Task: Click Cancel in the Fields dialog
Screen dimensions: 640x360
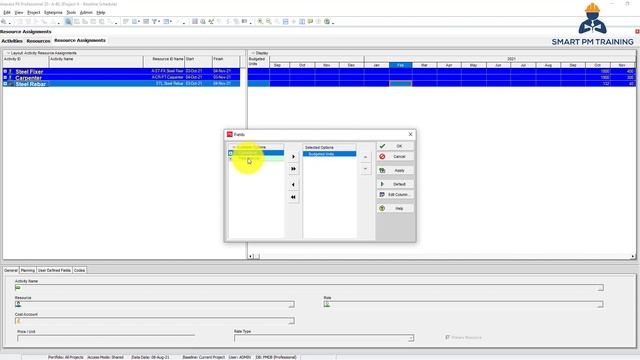Action: click(x=395, y=157)
